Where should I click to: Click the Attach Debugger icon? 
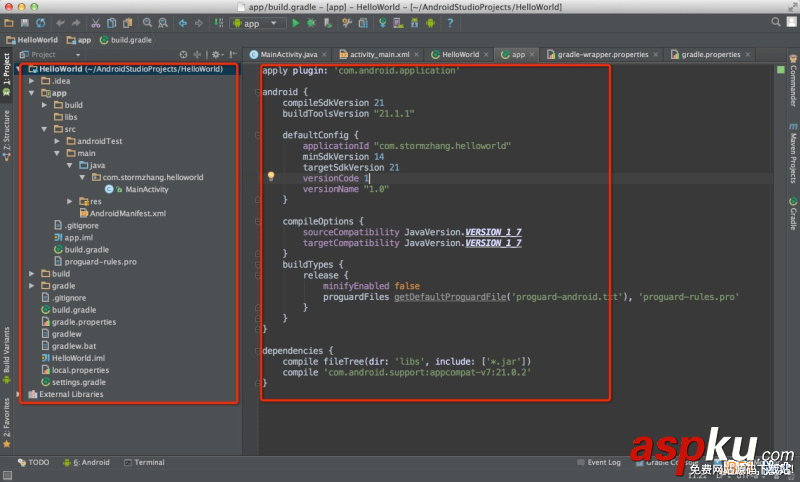328,23
